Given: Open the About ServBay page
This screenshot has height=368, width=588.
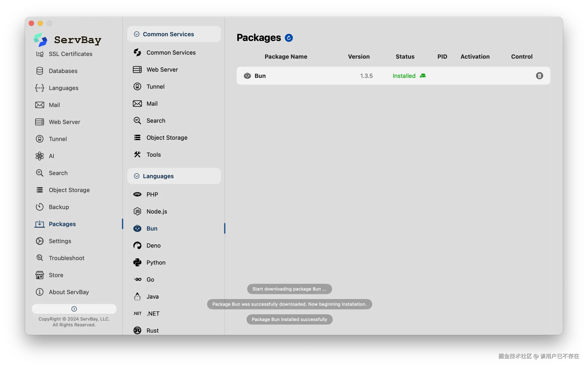Looking at the screenshot, I should [68, 292].
